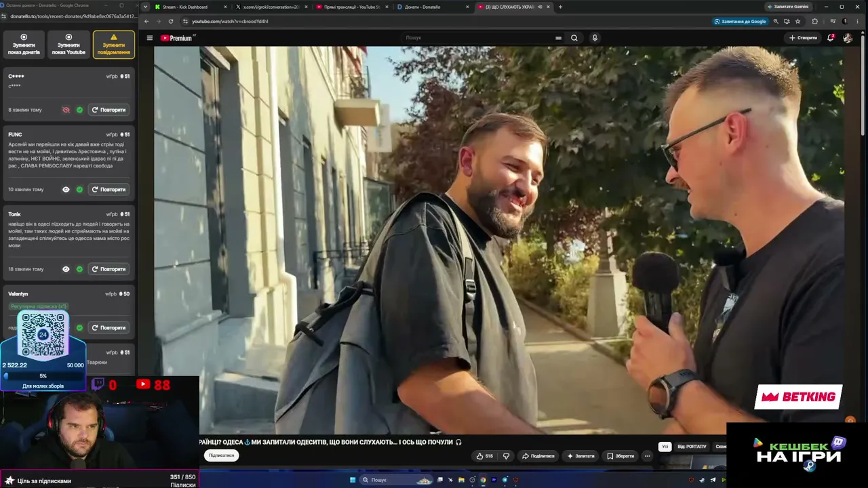Go to YouTube Premium home logo
This screenshot has width=868, height=488.
[x=177, y=38]
